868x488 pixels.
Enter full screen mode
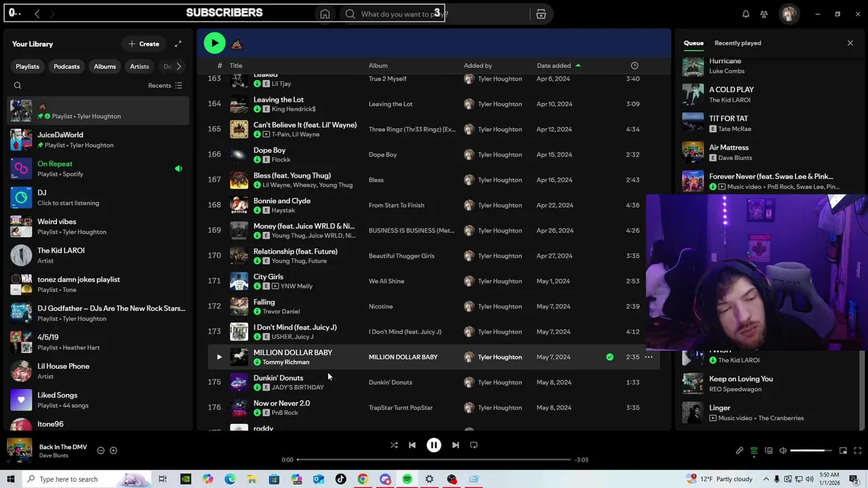[x=857, y=451]
